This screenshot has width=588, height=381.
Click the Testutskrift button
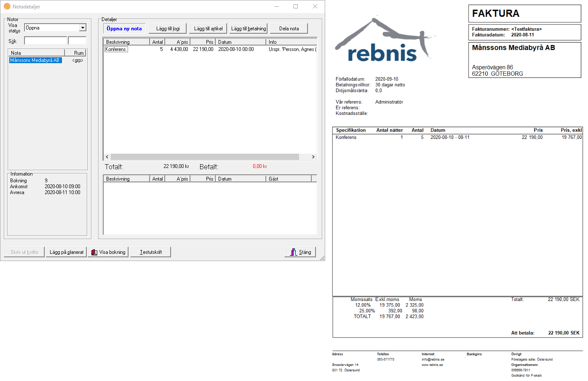[x=151, y=252]
